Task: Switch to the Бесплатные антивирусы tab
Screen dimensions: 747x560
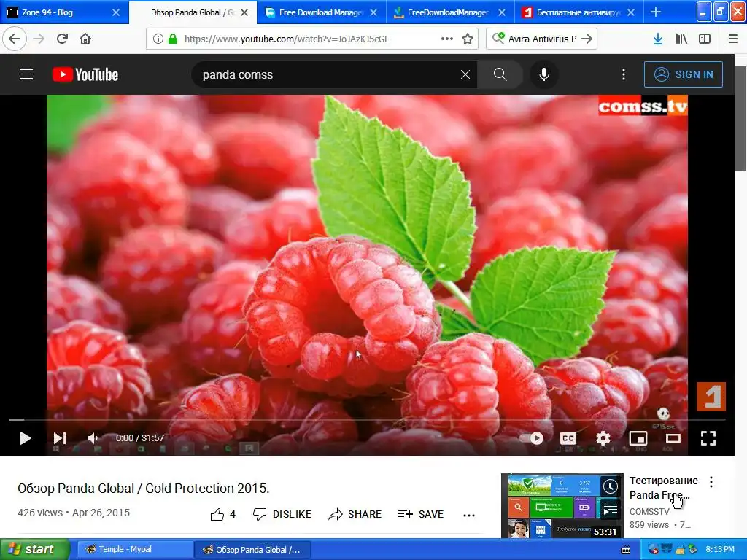Action: pyautogui.click(x=578, y=12)
